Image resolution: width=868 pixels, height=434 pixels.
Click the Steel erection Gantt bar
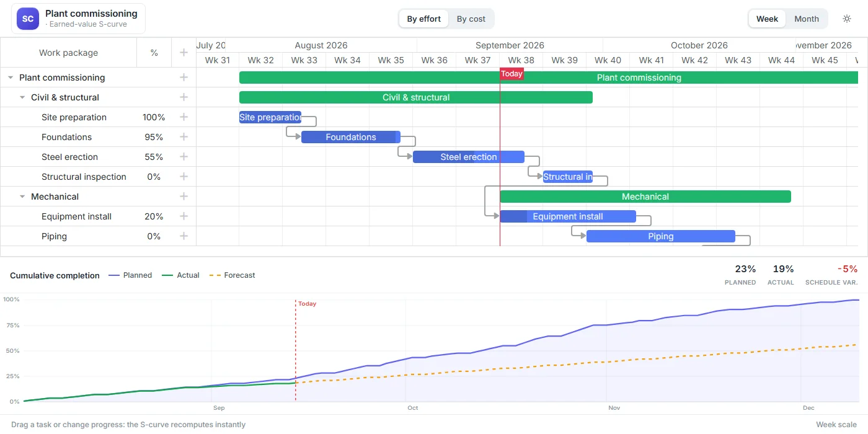click(x=469, y=157)
